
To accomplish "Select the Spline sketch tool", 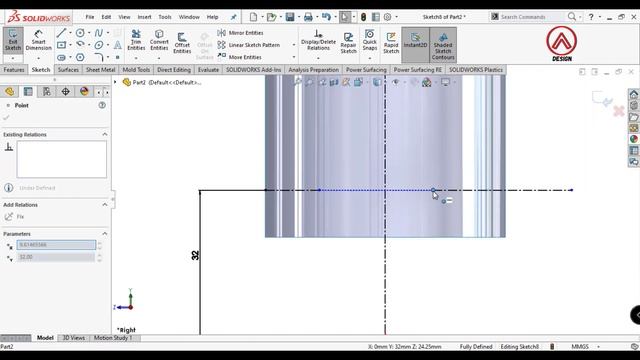I will click(98, 33).
